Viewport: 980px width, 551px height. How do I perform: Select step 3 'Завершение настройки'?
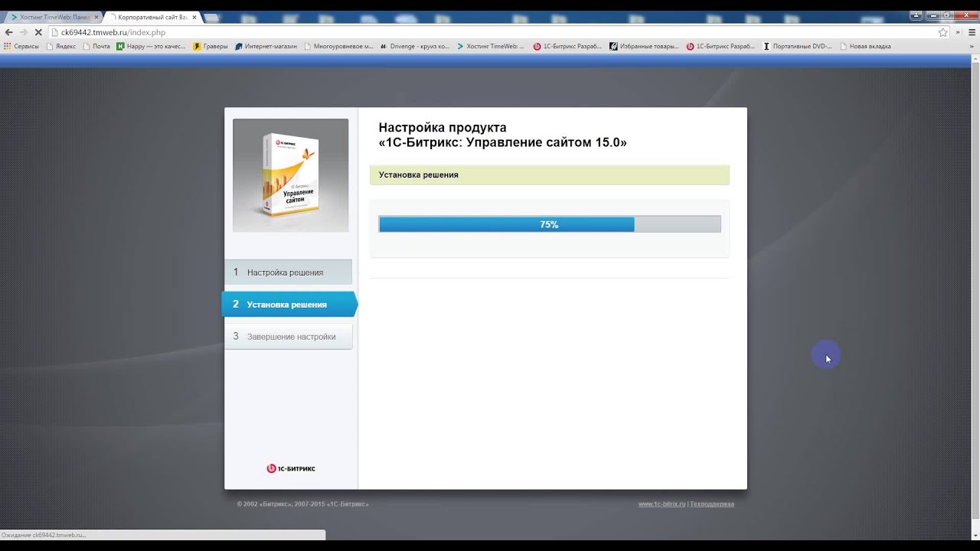point(288,337)
